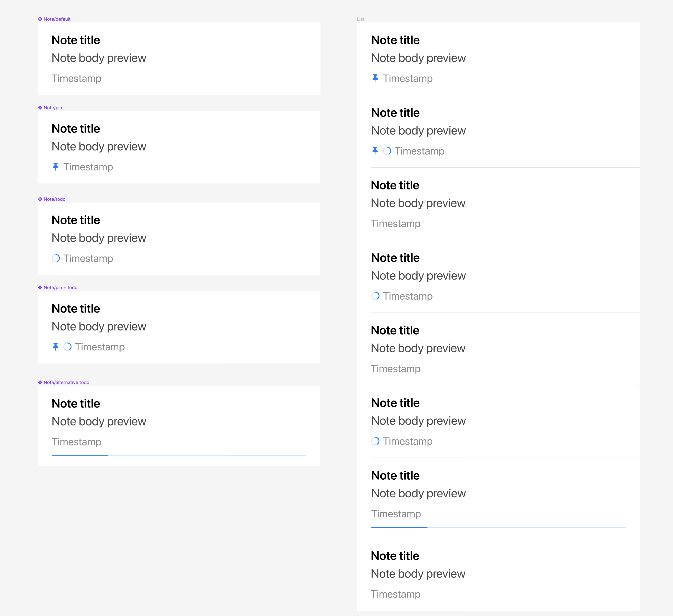Click the todo progress circle in Note/todo card
This screenshot has width=673, height=616.
56,258
